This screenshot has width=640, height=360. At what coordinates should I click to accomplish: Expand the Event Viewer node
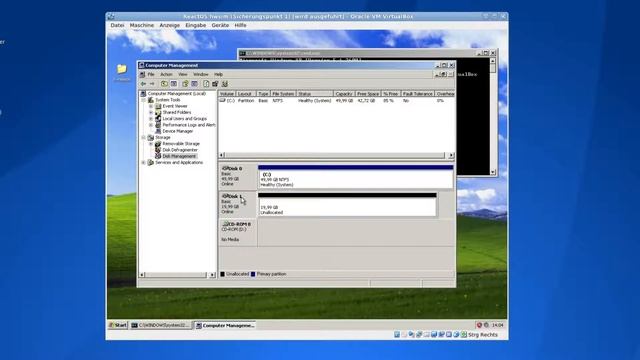click(x=151, y=106)
